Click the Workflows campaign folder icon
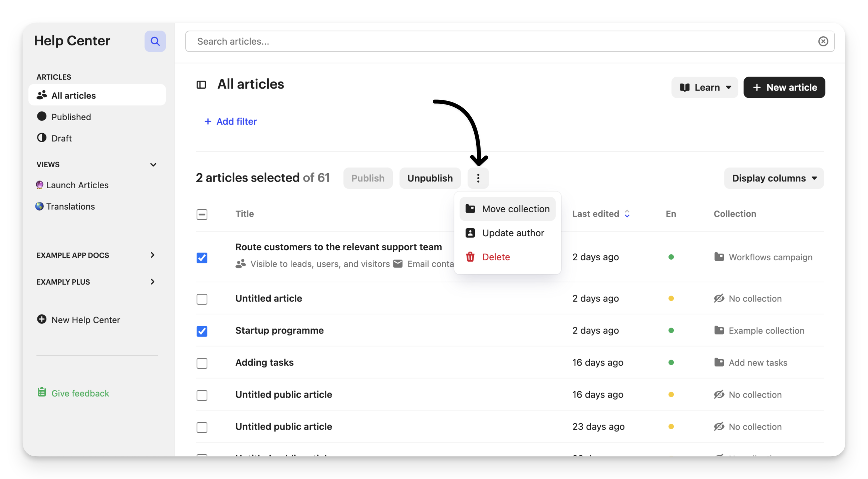Image resolution: width=868 pixels, height=479 pixels. pos(719,257)
